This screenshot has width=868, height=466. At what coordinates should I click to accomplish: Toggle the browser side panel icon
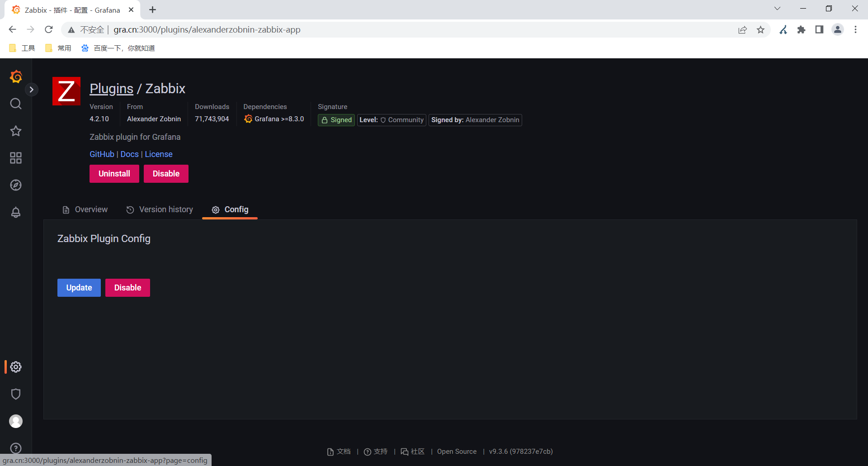[819, 30]
